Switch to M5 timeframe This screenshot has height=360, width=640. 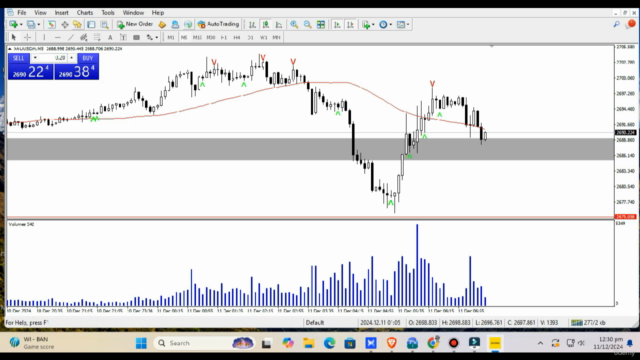pos(184,37)
